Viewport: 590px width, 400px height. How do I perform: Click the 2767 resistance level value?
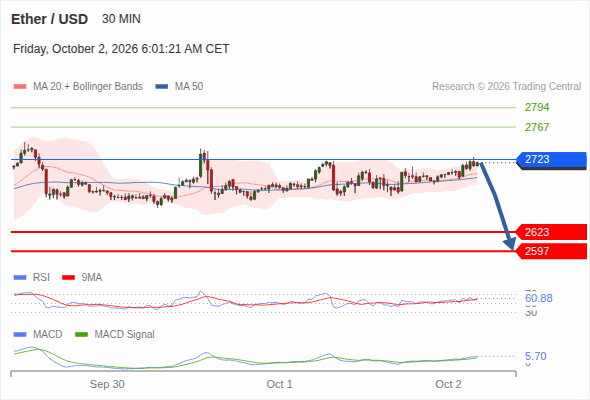pyautogui.click(x=537, y=127)
